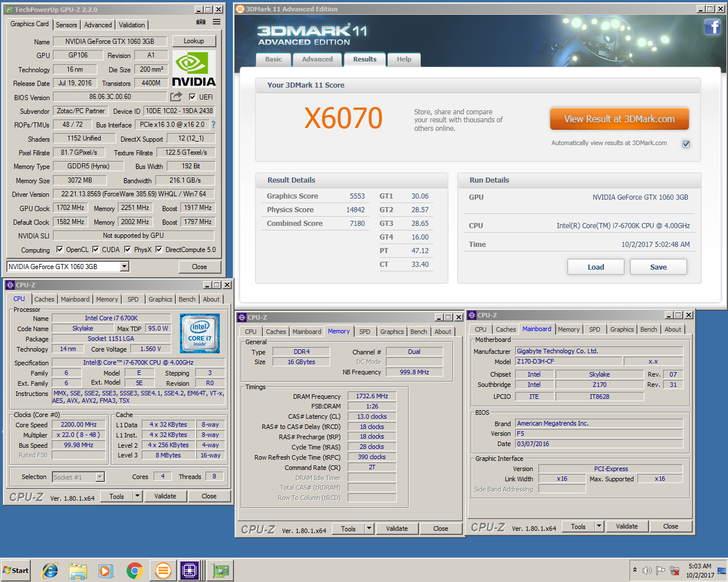Click the volume speaker tray icon
728x582 pixels.
click(647, 571)
